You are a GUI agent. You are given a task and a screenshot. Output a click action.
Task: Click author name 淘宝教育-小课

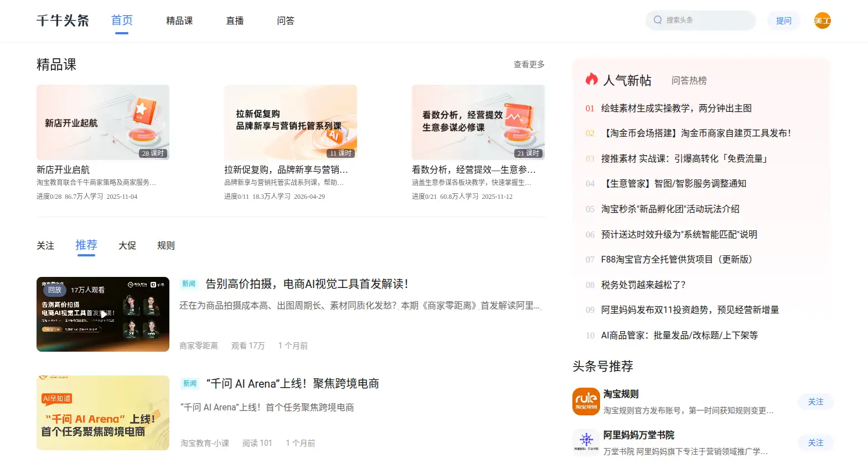coord(205,443)
